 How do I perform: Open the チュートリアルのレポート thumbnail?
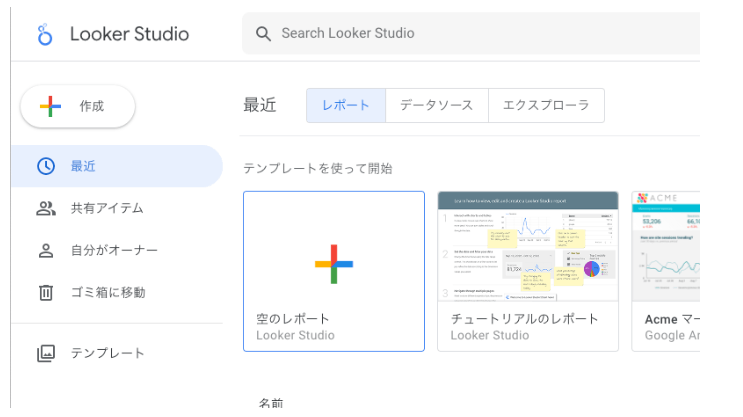[528, 246]
